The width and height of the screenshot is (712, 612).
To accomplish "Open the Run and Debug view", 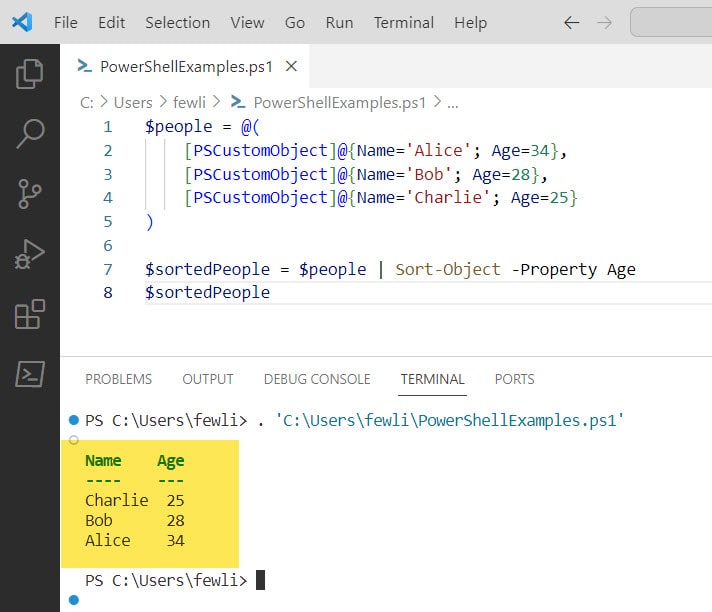I will click(30, 254).
